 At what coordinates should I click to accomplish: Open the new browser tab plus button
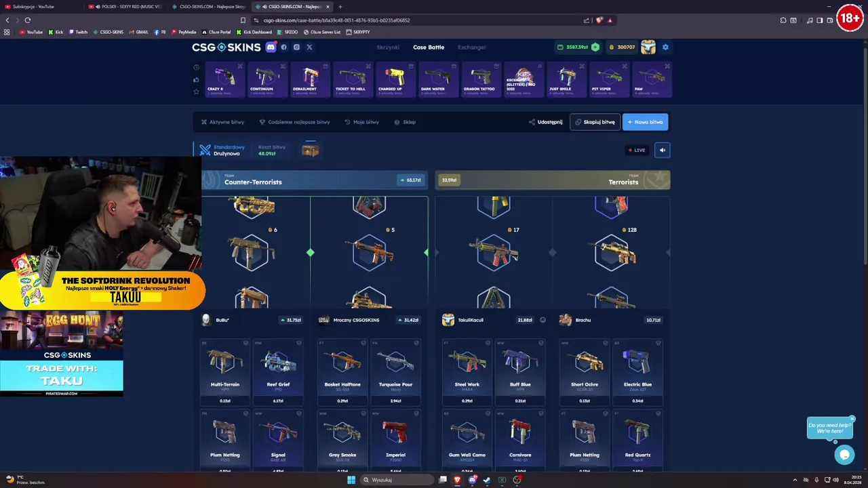click(340, 7)
